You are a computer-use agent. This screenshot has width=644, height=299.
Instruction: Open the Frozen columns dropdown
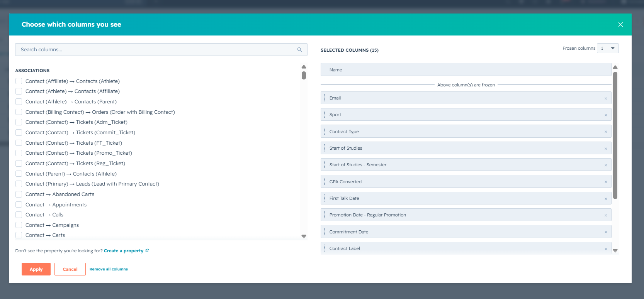pyautogui.click(x=608, y=48)
